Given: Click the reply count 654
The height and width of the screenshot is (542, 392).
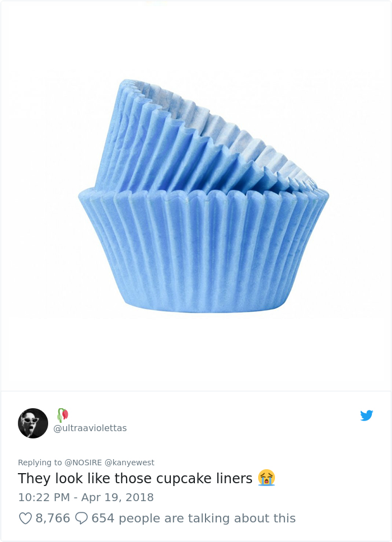Looking at the screenshot, I should 103,518.
